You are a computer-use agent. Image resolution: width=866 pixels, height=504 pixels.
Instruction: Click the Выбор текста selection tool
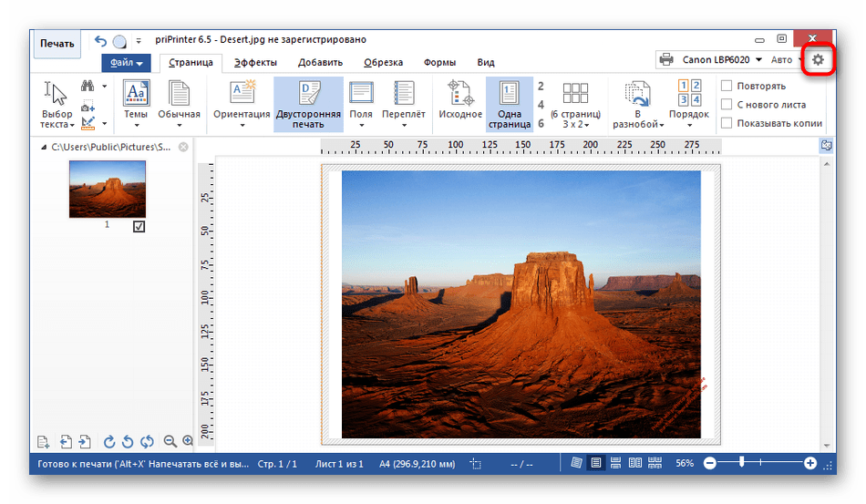point(57,96)
